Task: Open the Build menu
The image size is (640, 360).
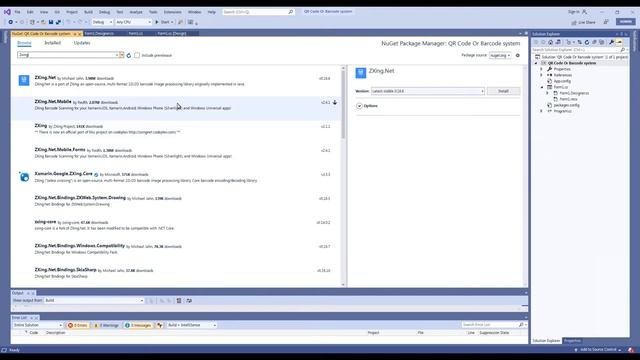Action: tap(88, 12)
